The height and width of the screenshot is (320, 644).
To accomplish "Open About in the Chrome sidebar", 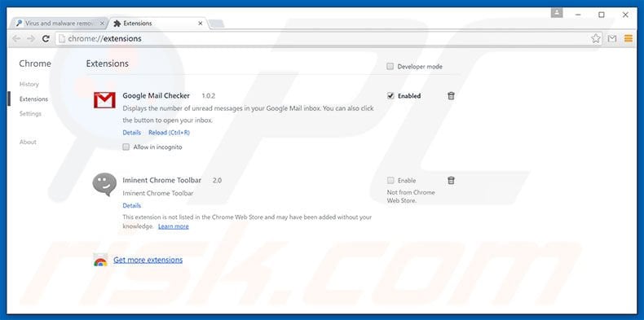I will coord(28,142).
